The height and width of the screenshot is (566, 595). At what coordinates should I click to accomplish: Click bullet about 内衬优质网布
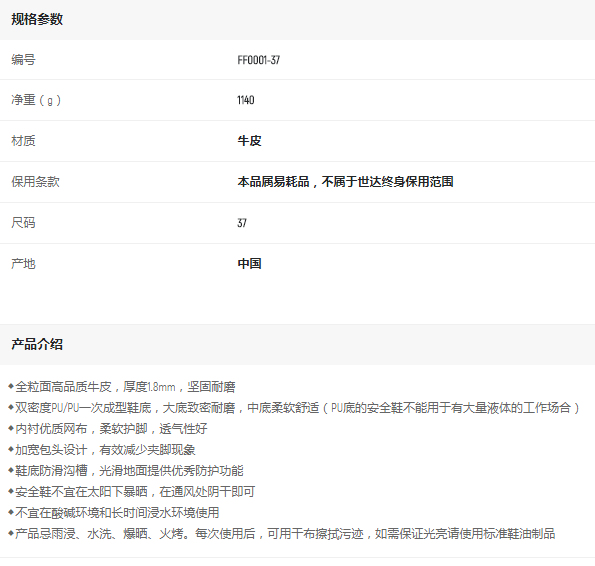108,429
